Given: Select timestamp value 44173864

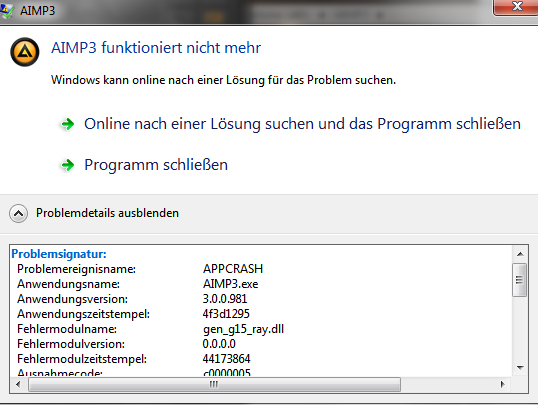Looking at the screenshot, I should coord(226,359).
